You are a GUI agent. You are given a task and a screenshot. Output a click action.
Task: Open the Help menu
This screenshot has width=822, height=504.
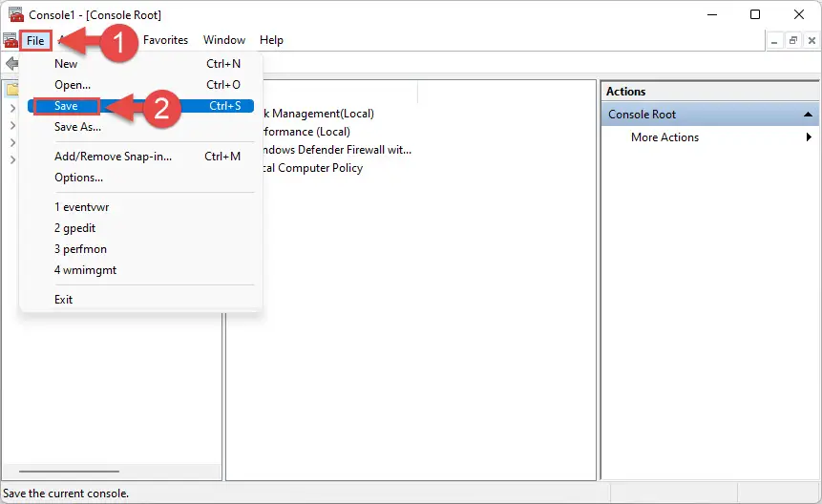coord(271,40)
